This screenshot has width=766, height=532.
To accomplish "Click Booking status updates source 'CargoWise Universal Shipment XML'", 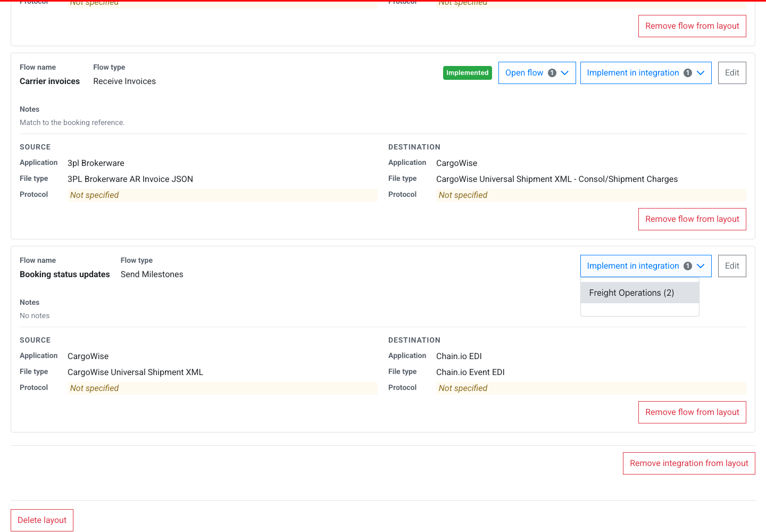I will click(135, 372).
